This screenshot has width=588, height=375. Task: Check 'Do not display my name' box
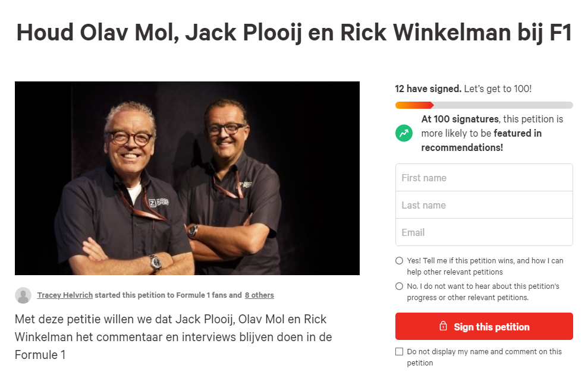(400, 351)
